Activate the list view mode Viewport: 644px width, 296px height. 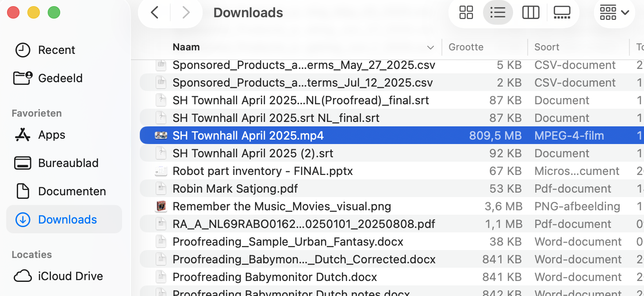498,12
